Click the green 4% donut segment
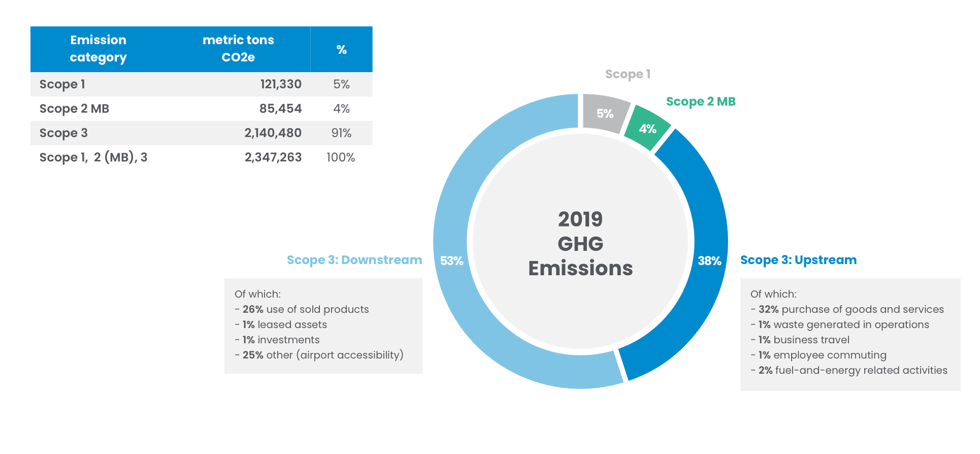 (648, 129)
